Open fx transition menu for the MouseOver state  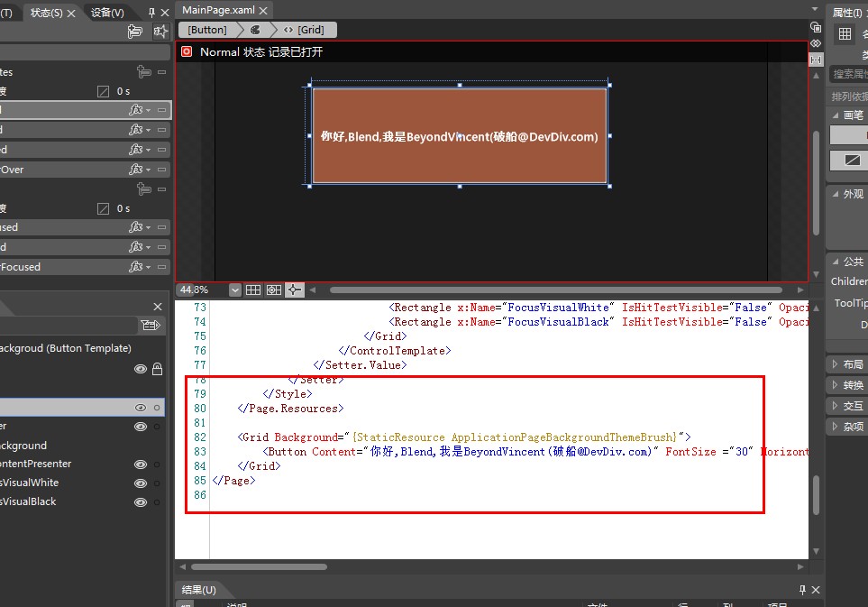tap(140, 170)
